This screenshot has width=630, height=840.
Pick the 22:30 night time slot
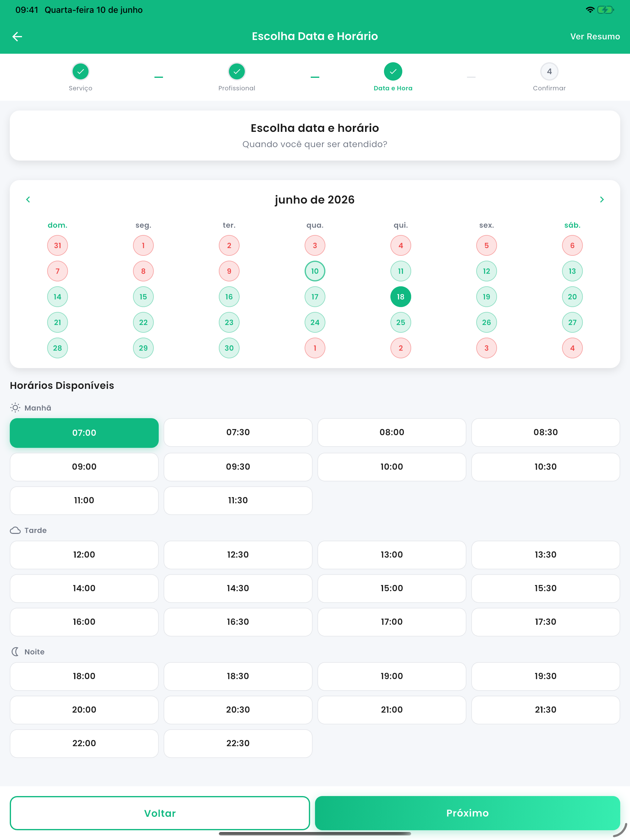click(x=238, y=743)
